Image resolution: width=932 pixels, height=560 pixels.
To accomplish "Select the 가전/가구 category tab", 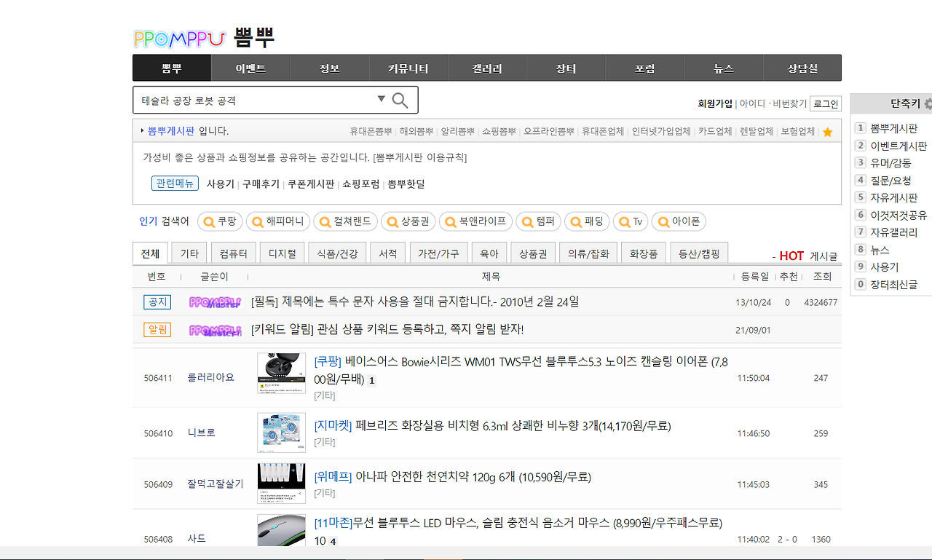I will pos(438,253).
